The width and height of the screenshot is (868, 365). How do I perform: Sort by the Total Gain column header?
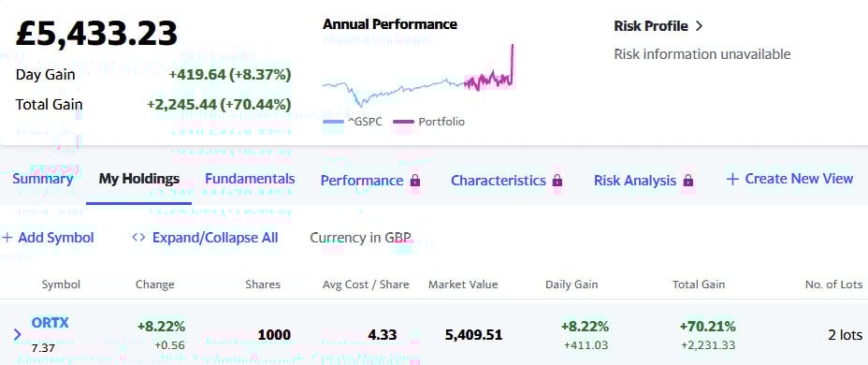point(699,285)
